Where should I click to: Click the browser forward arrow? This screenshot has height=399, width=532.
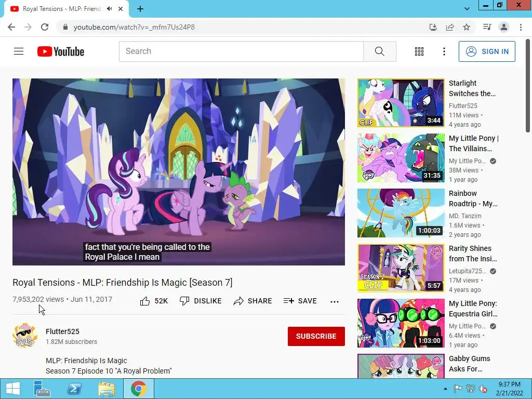click(28, 27)
